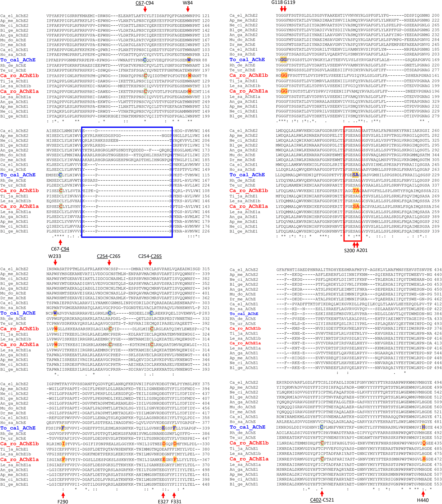Click the end number 389 of An_ga_AChE1

pos(436,217)
